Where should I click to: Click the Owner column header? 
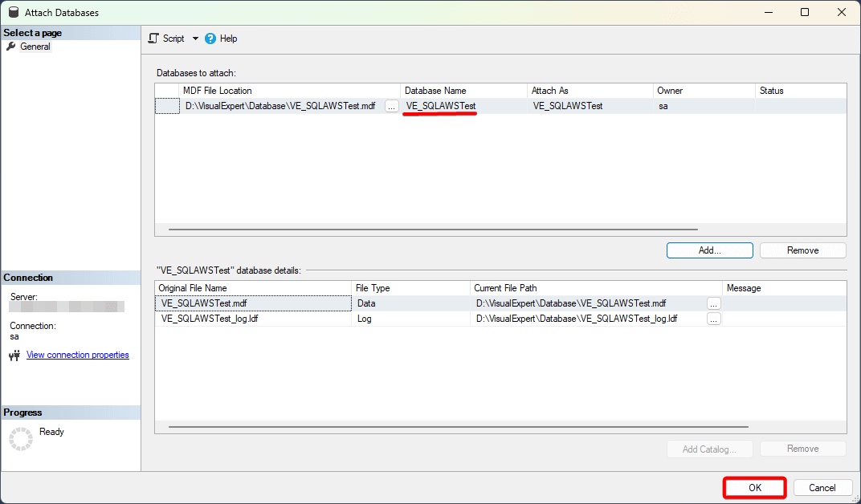pyautogui.click(x=704, y=91)
